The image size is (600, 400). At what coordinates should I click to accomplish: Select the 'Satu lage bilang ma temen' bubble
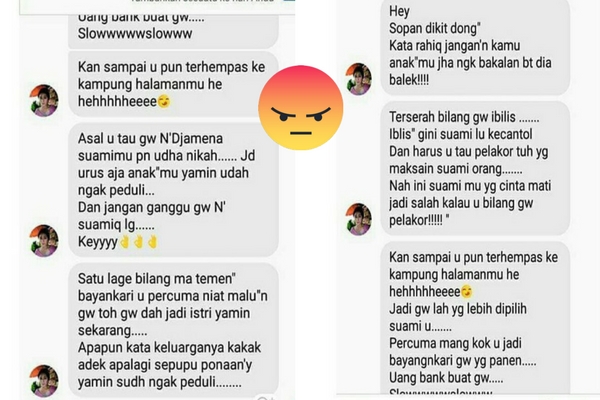pyautogui.click(x=173, y=330)
